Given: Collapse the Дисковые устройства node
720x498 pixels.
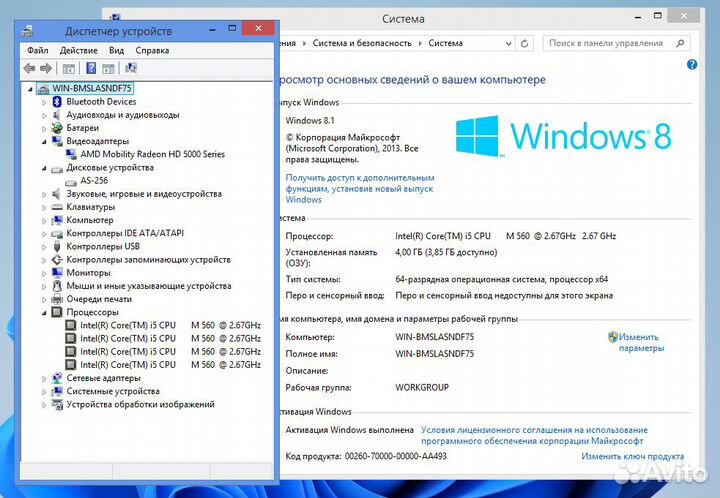Looking at the screenshot, I should (x=45, y=168).
